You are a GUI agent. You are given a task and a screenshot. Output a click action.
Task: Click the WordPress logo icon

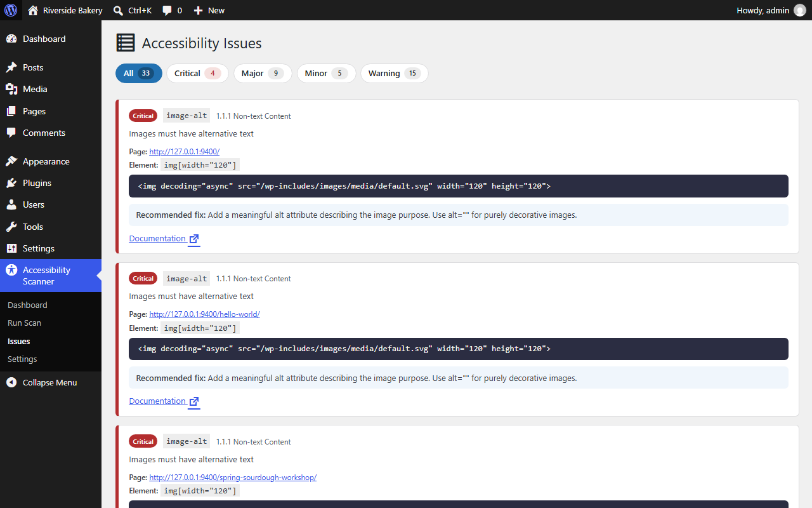coord(11,10)
